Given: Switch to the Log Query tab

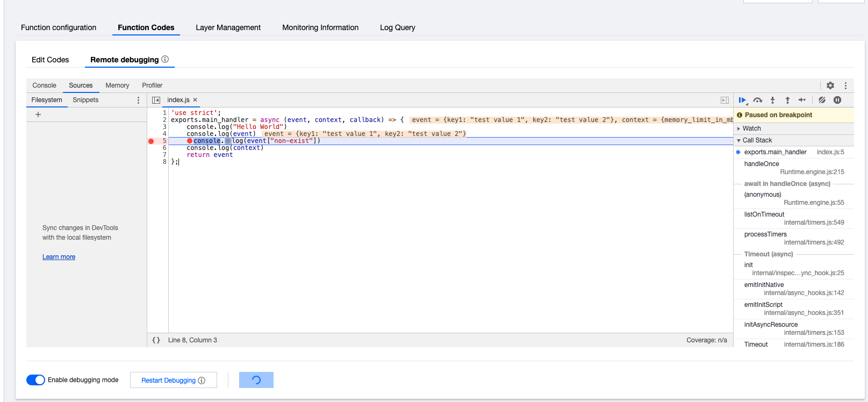Looking at the screenshot, I should click(397, 27).
